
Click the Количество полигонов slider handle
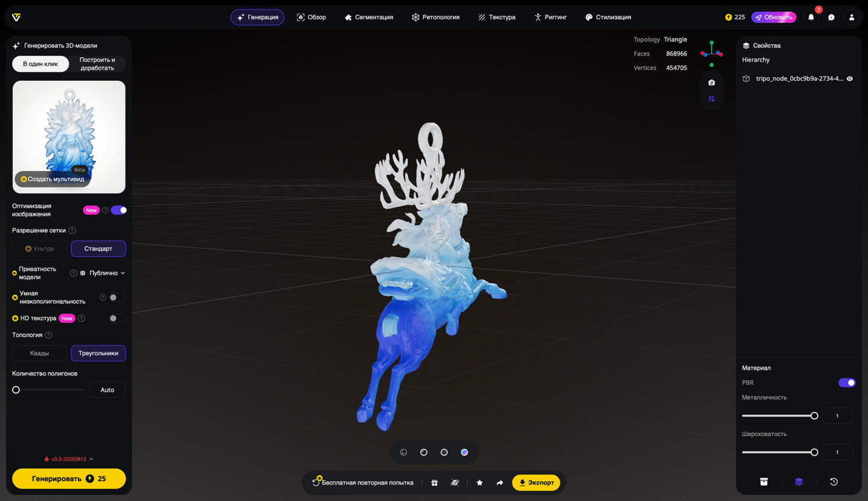16,390
